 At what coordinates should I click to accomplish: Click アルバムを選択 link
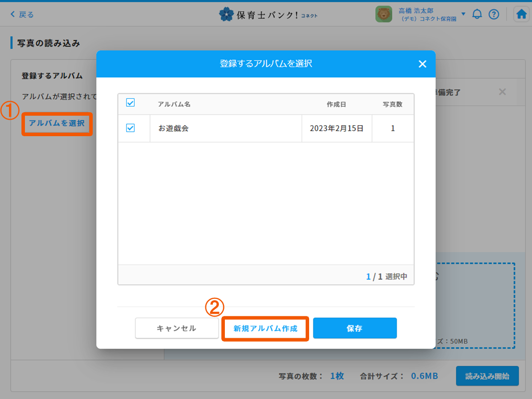click(57, 123)
